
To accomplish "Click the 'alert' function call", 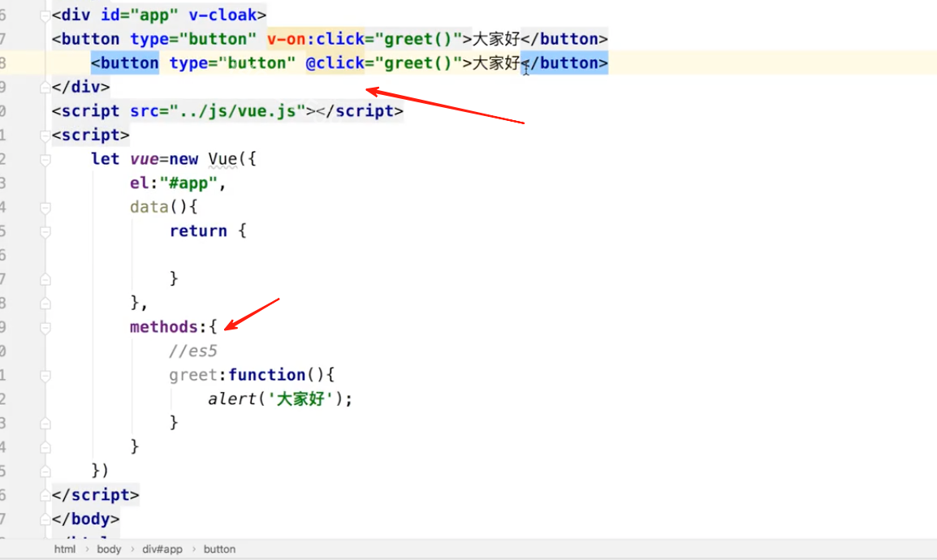I will point(232,398).
